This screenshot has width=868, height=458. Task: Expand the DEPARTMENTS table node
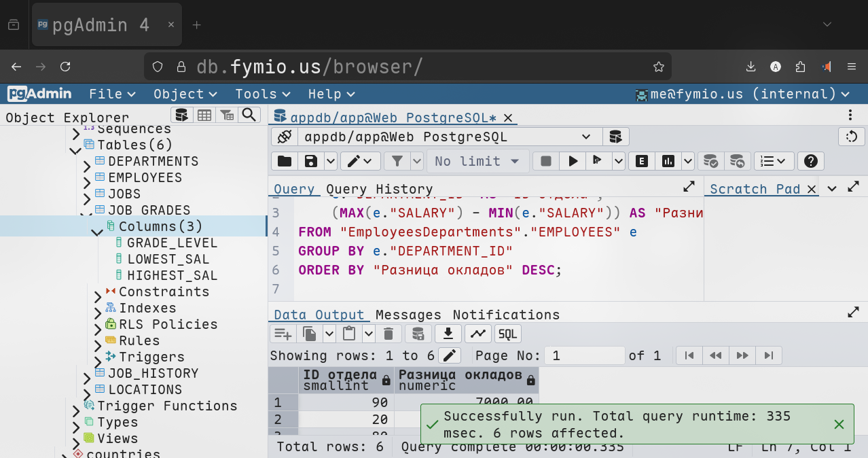pyautogui.click(x=87, y=165)
